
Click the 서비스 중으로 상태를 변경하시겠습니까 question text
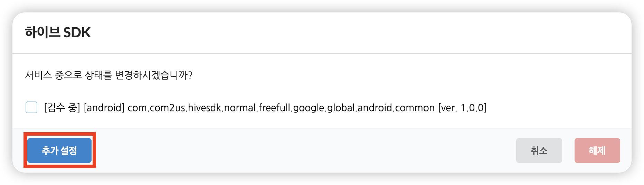tap(108, 75)
